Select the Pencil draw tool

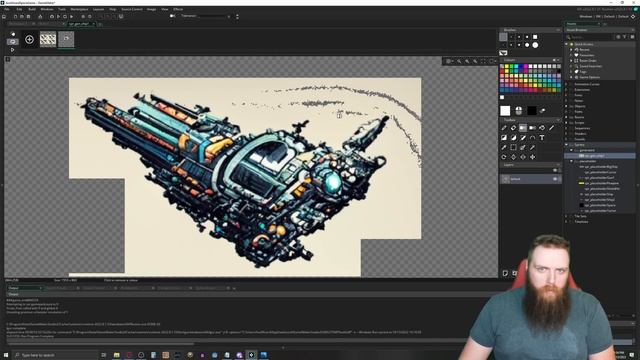pos(504,128)
